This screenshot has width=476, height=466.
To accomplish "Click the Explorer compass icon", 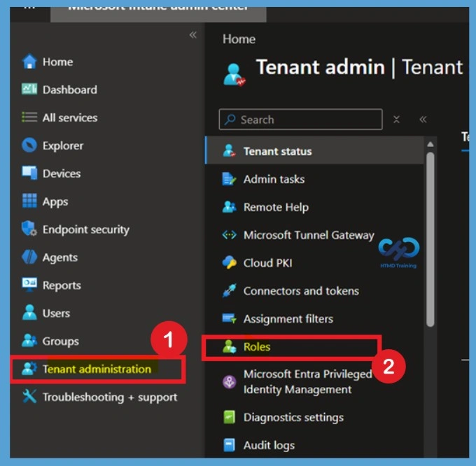I will [29, 146].
